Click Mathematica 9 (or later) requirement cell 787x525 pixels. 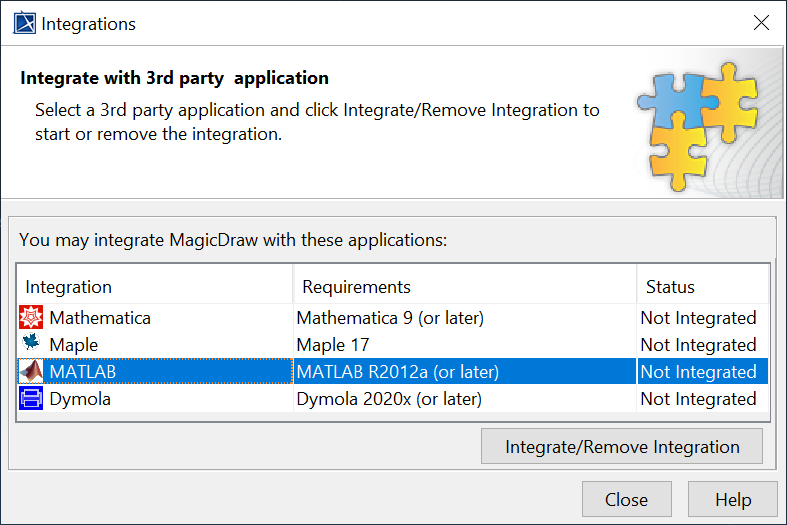(390, 318)
